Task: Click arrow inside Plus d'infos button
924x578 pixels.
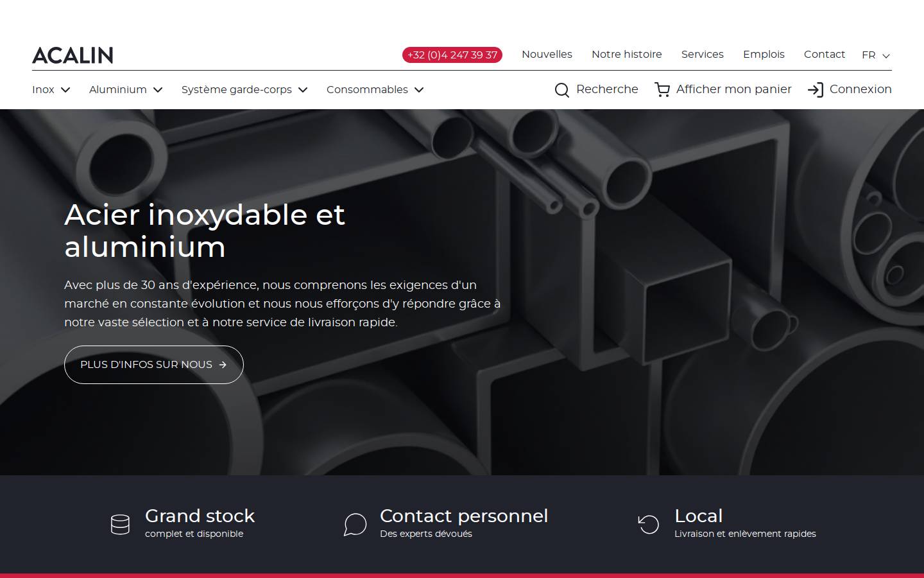Action: 223,365
